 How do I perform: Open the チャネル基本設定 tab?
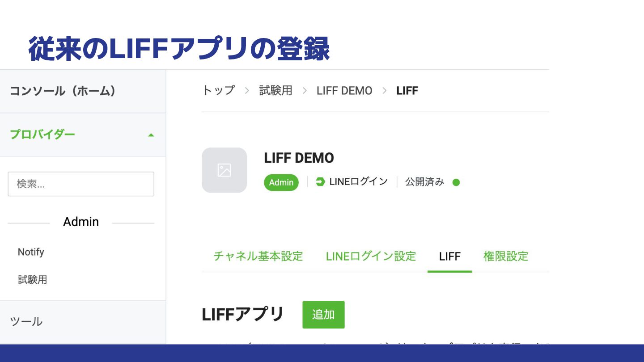coord(258,256)
